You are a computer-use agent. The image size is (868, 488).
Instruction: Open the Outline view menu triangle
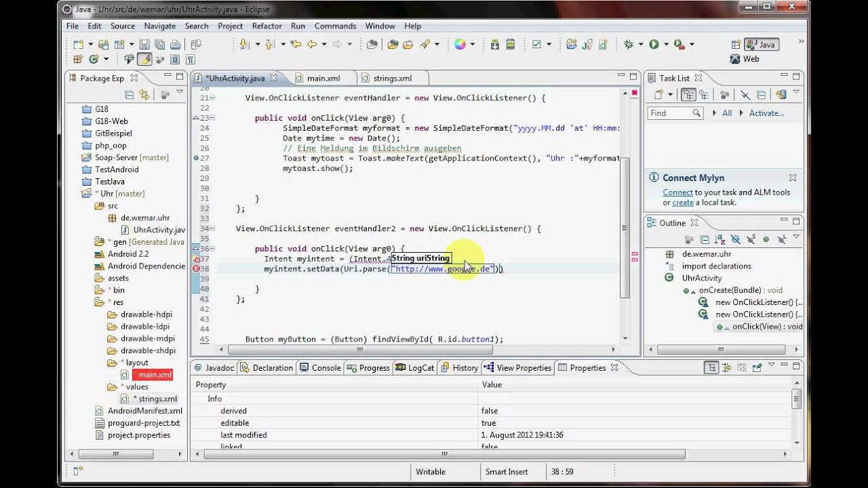[796, 237]
